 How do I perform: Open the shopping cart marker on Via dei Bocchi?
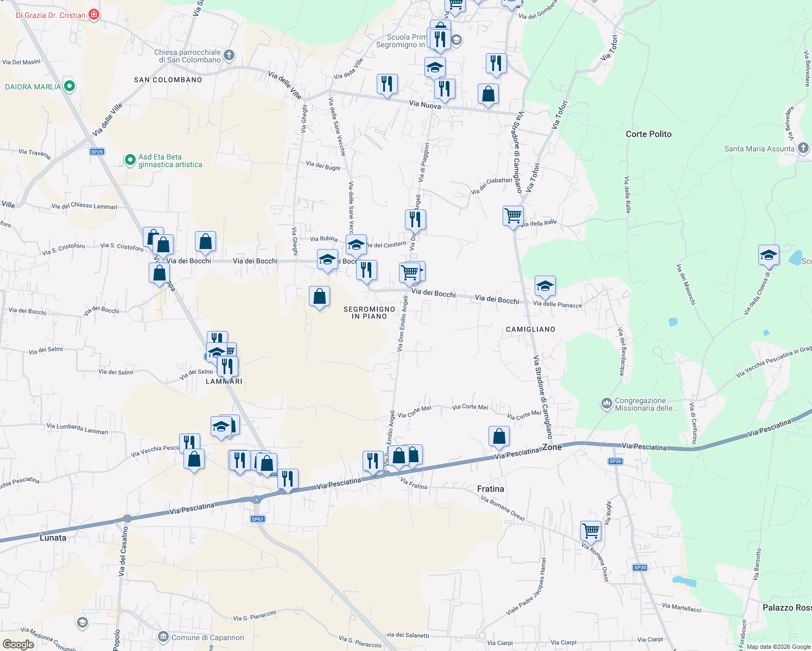click(x=410, y=271)
